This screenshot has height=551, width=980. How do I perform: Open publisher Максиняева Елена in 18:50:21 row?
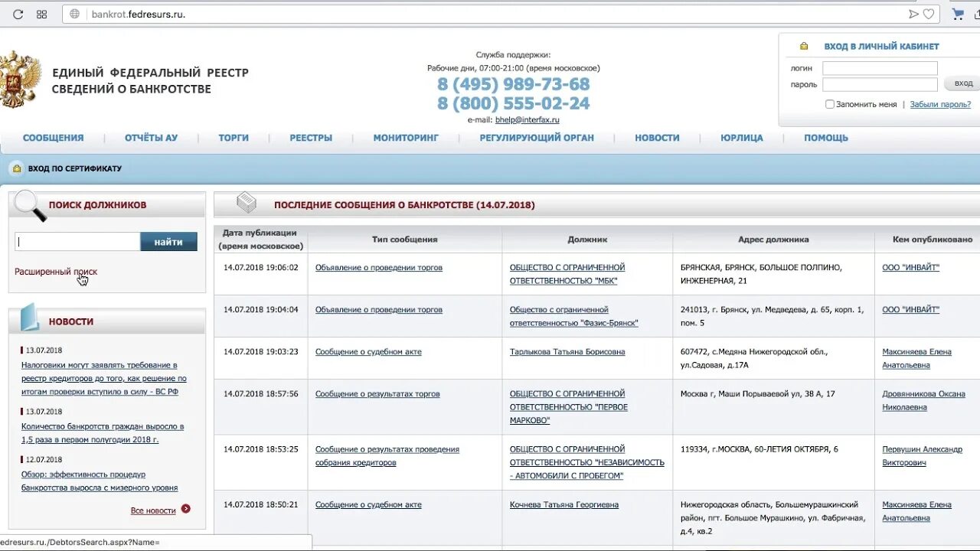(x=917, y=511)
